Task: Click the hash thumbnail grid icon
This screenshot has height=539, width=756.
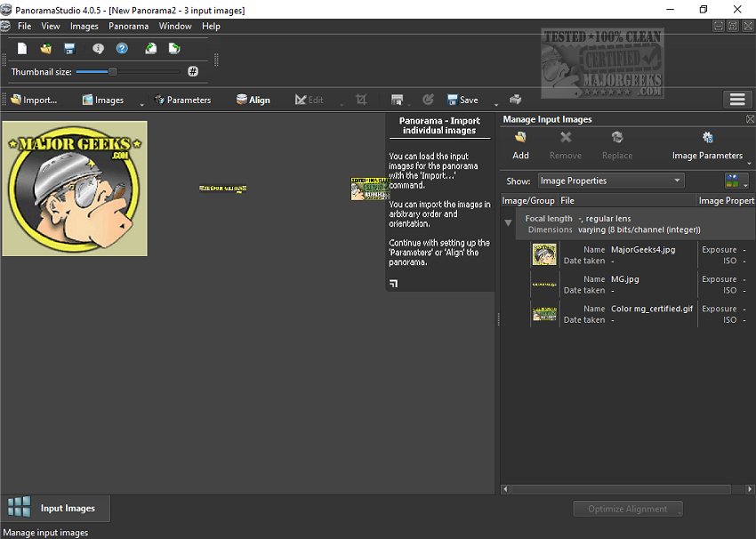Action: [x=192, y=71]
